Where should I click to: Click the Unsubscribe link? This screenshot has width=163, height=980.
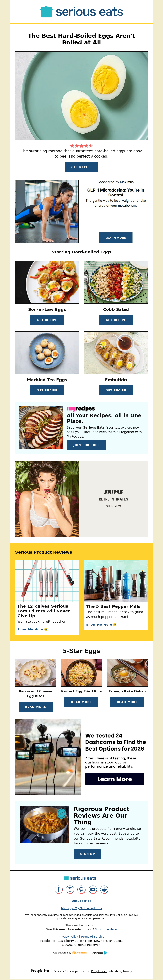point(81,901)
